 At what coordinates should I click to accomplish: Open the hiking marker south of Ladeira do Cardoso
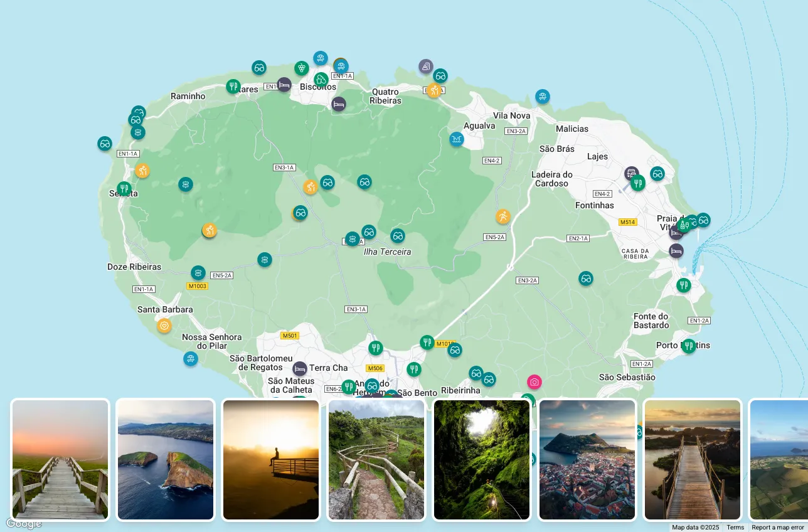tap(503, 216)
